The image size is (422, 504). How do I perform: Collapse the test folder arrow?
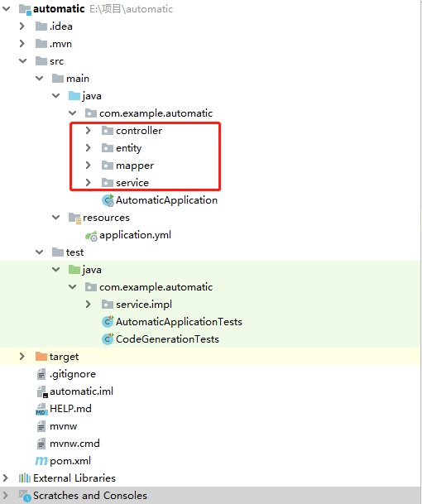(x=40, y=252)
